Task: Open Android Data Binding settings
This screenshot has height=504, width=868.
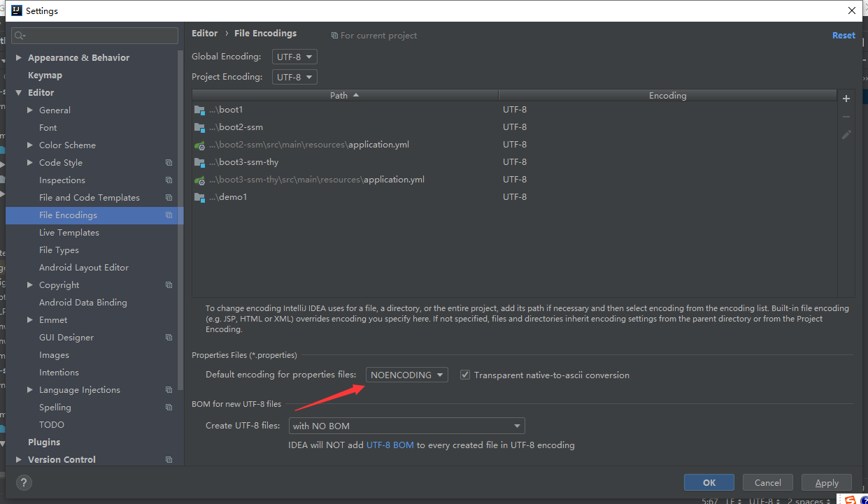Action: pos(83,302)
